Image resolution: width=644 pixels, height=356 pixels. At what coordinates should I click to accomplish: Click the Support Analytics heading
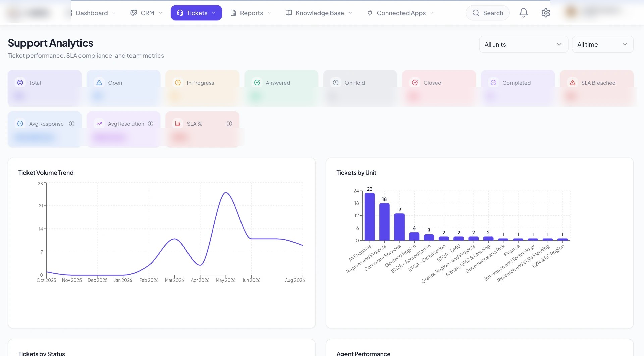[50, 43]
